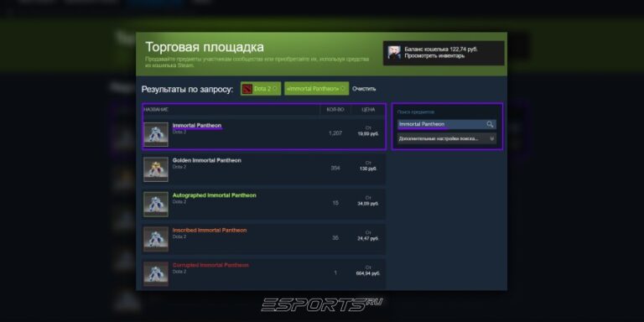The image size is (644, 322).
Task: Click the Поиск предметов label
Action: (416, 112)
